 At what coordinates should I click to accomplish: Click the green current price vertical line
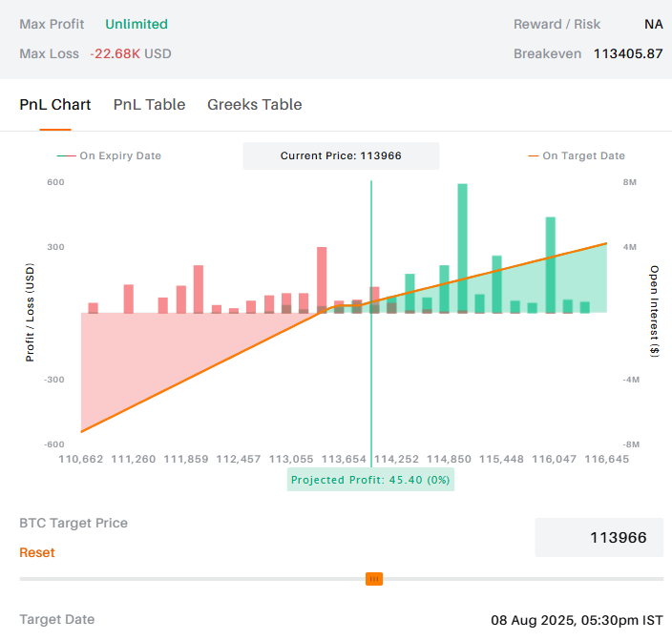tap(371, 238)
